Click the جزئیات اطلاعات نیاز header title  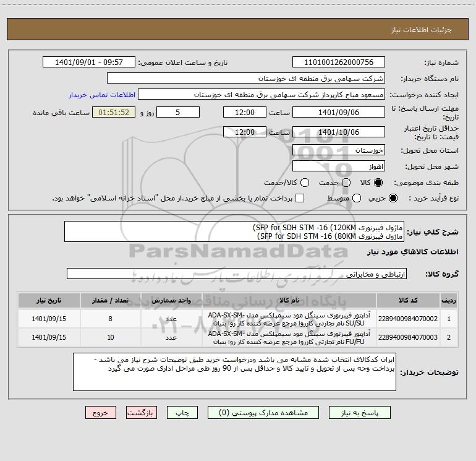pyautogui.click(x=422, y=30)
